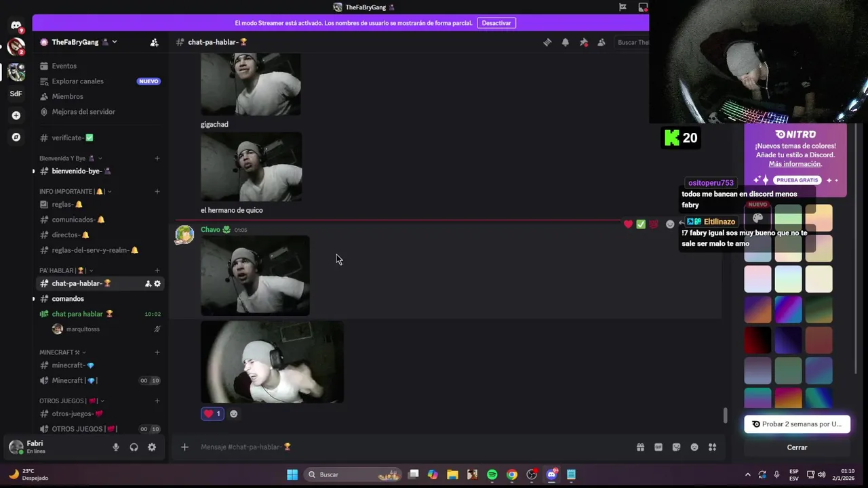Screen dimensions: 868x488
Task: Open the threads icon in channel header
Action: 547,42
